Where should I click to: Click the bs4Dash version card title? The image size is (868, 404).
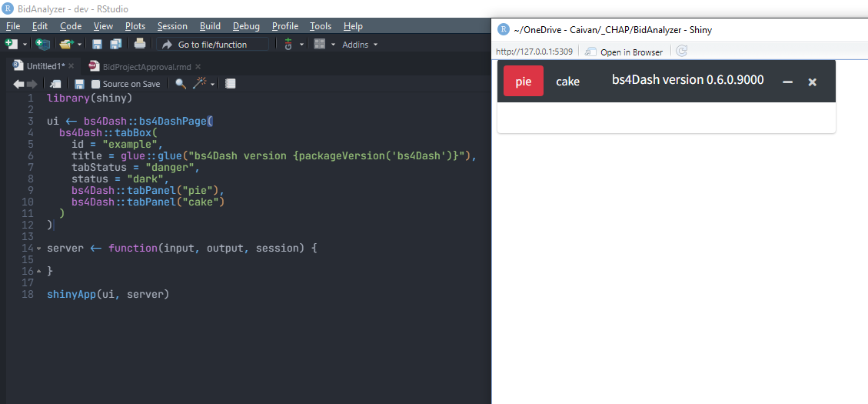[x=688, y=80]
